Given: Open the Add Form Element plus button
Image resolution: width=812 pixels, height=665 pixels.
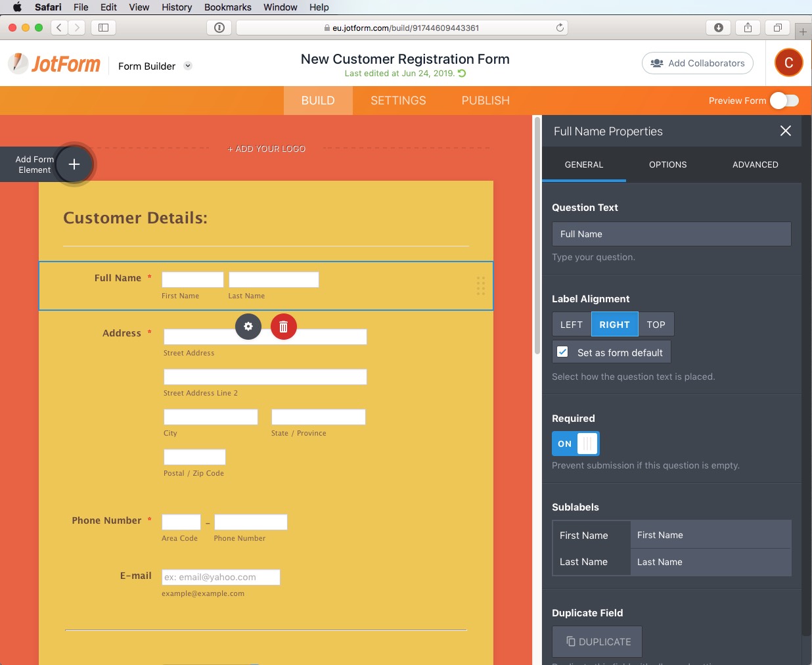Looking at the screenshot, I should point(74,164).
